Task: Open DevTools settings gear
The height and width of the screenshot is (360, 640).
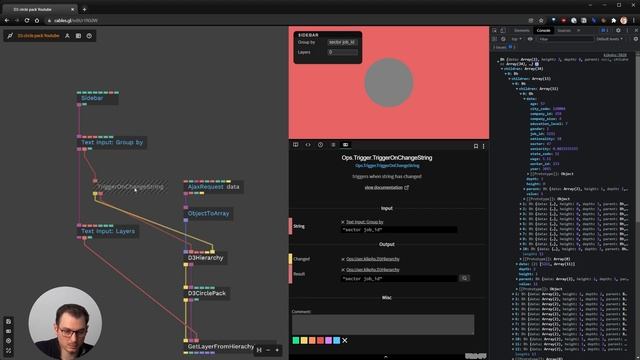Action: (x=618, y=31)
